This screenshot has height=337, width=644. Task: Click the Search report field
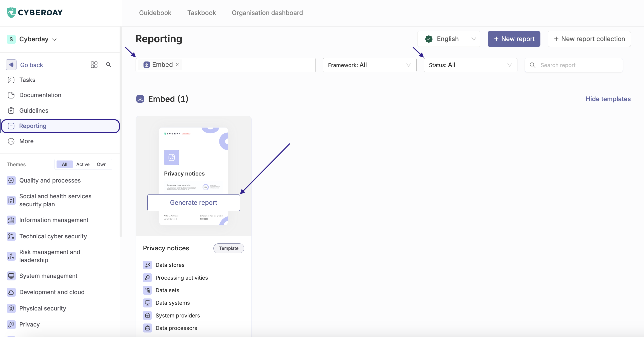point(574,65)
